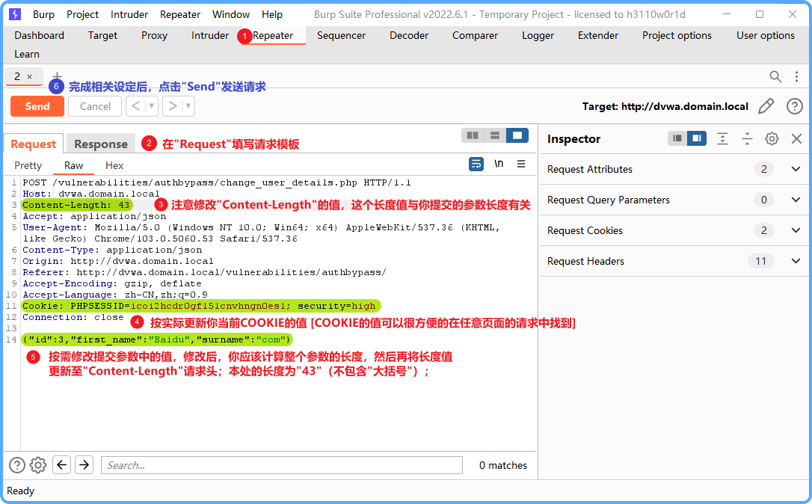Switch Inspector to left-docked layout

pos(677,138)
